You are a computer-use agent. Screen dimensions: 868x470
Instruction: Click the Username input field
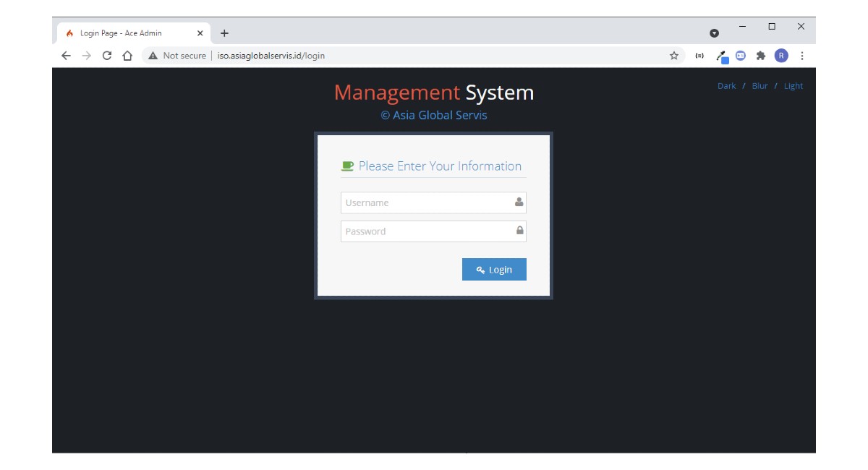pos(433,202)
